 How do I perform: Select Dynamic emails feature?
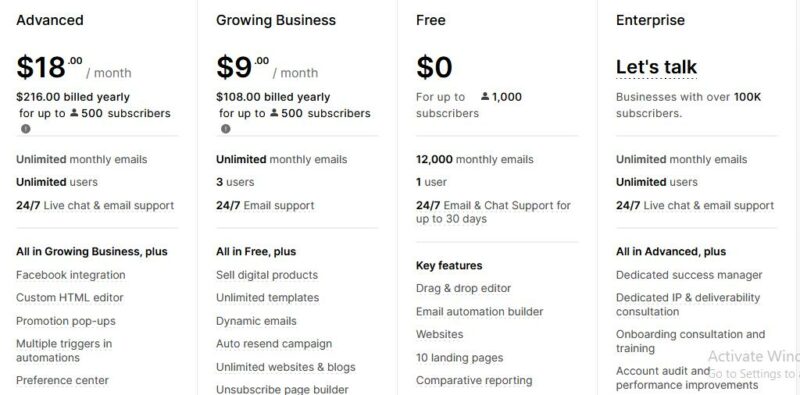256,321
